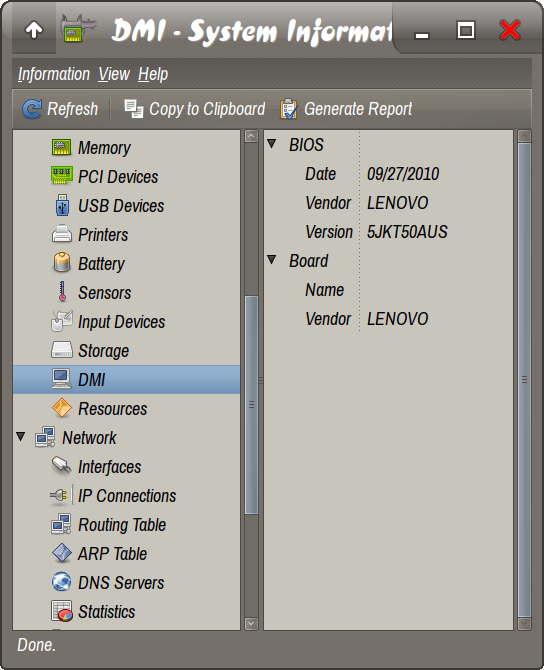Open the View menu
Image resolution: width=544 pixels, height=670 pixels.
[114, 74]
